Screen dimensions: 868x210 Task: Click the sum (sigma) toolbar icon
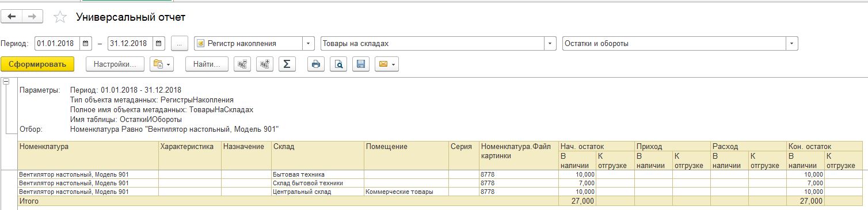(287, 64)
